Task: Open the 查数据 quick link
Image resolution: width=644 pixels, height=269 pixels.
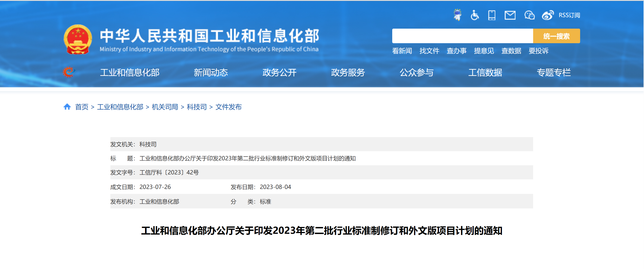Action: tap(511, 51)
